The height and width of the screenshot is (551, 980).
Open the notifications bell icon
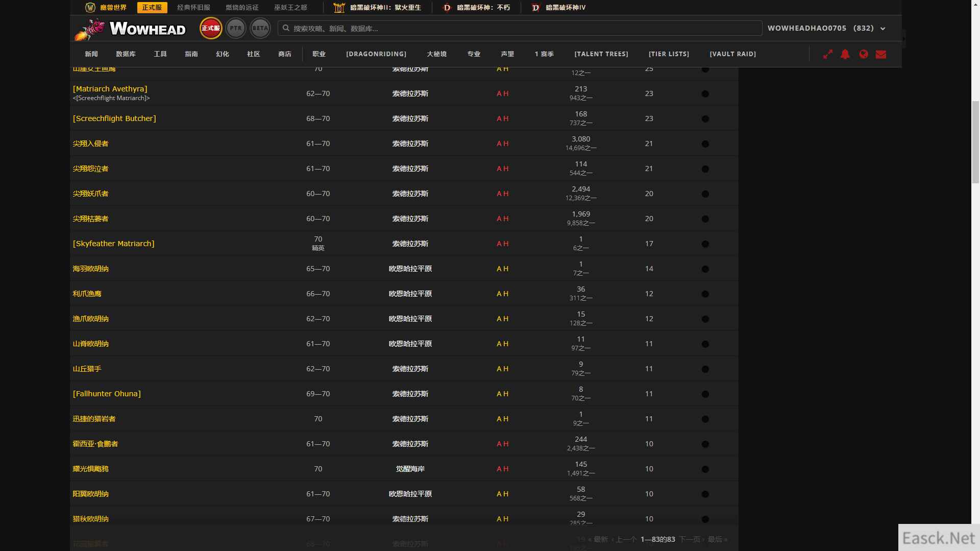click(845, 54)
